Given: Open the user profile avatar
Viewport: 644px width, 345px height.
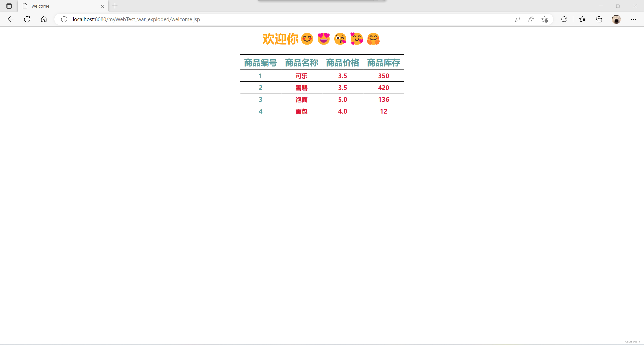Looking at the screenshot, I should 616,19.
